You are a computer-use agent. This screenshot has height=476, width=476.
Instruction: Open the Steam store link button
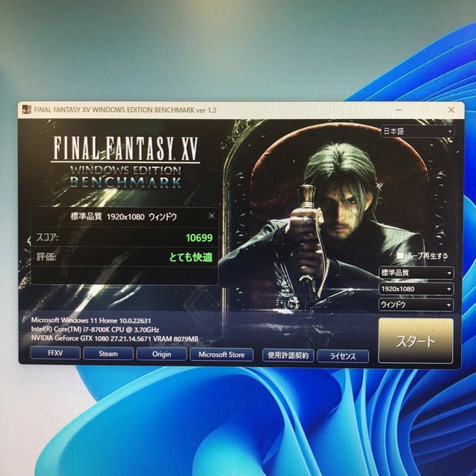tap(108, 355)
